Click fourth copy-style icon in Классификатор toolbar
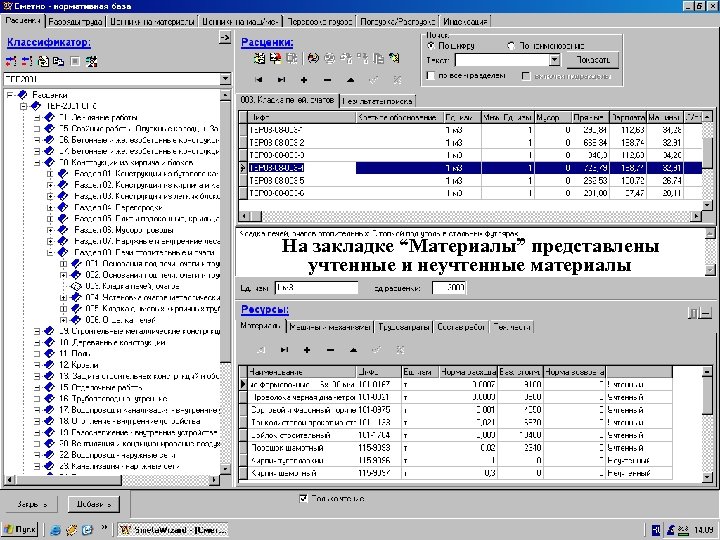 [x=59, y=61]
